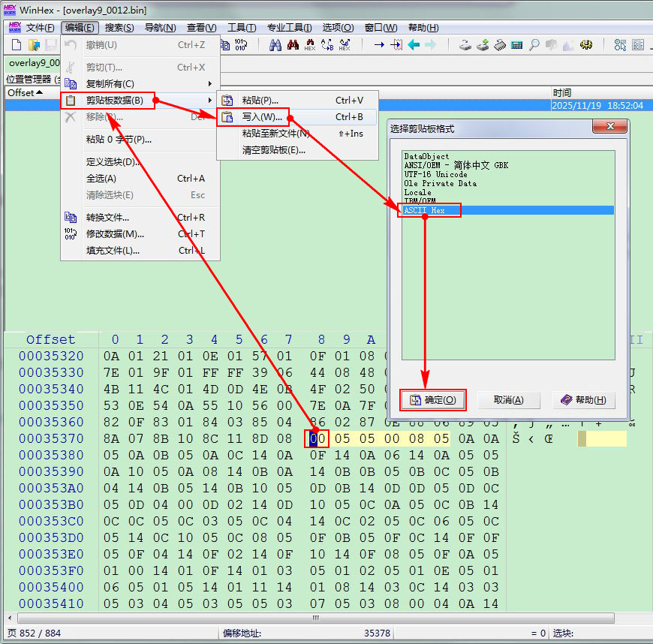Choose 填充文件(L)... in the Edit menu
This screenshot has height=644, width=653.
[x=140, y=251]
